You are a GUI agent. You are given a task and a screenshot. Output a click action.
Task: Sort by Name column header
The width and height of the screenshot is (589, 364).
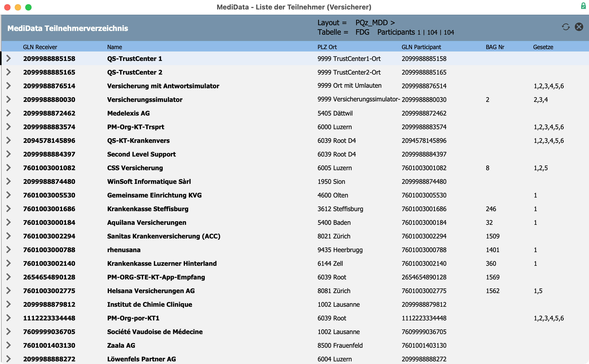(114, 47)
